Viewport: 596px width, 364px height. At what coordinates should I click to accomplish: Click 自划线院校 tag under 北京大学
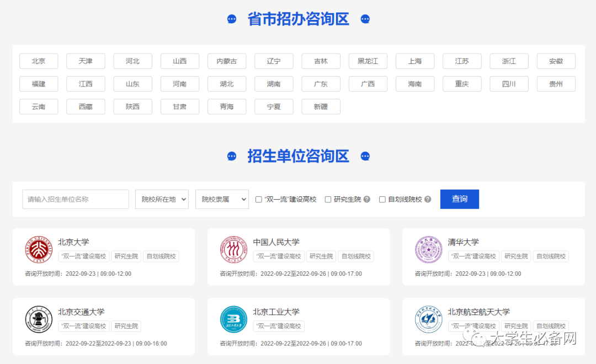161,256
